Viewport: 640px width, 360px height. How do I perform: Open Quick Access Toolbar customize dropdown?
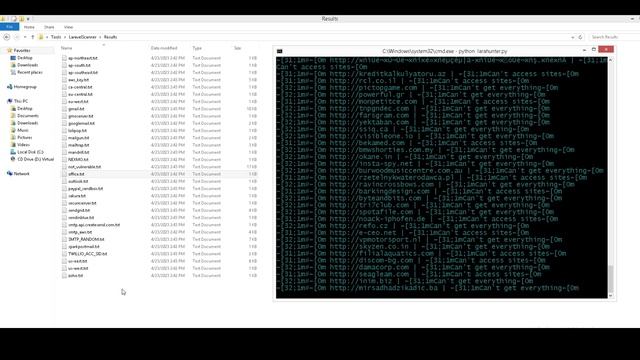coord(28,19)
